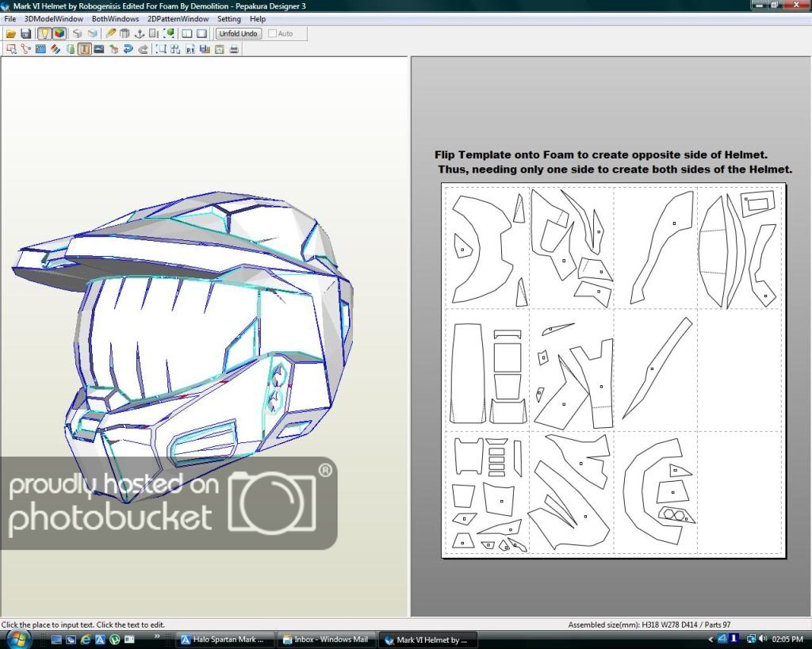Click the P.1 page number icon
Image resolution: width=812 pixels, height=649 pixels.
[190, 49]
